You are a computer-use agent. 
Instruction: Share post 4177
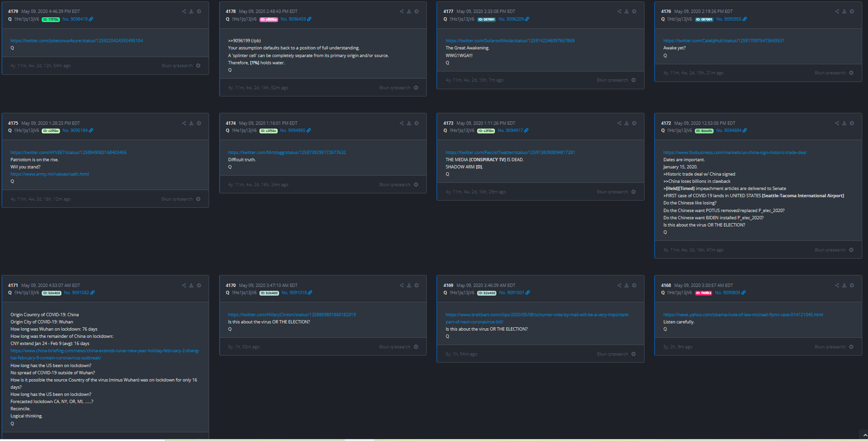[619, 12]
